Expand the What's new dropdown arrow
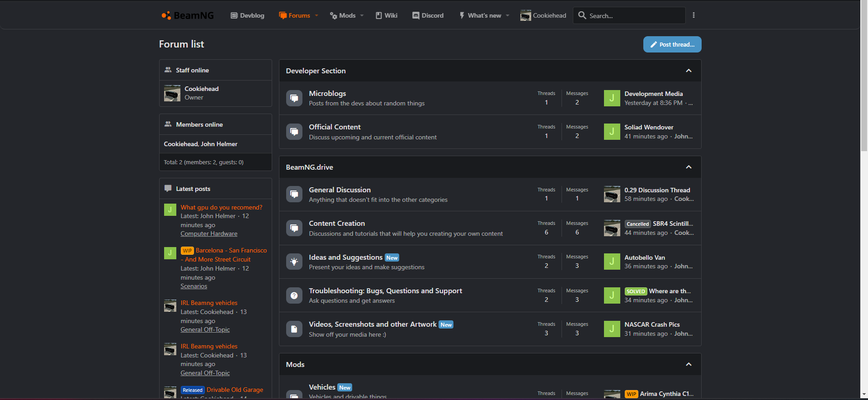This screenshot has height=400, width=868. [507, 15]
